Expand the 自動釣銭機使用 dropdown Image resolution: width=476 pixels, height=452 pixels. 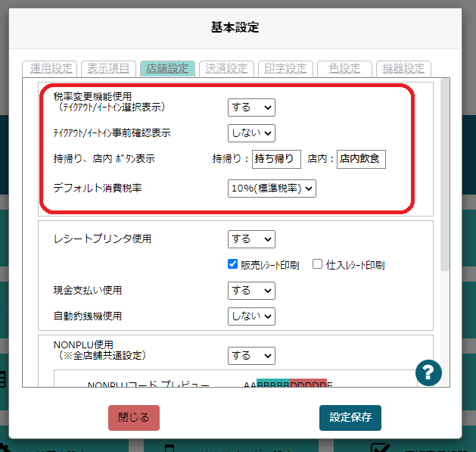251,316
